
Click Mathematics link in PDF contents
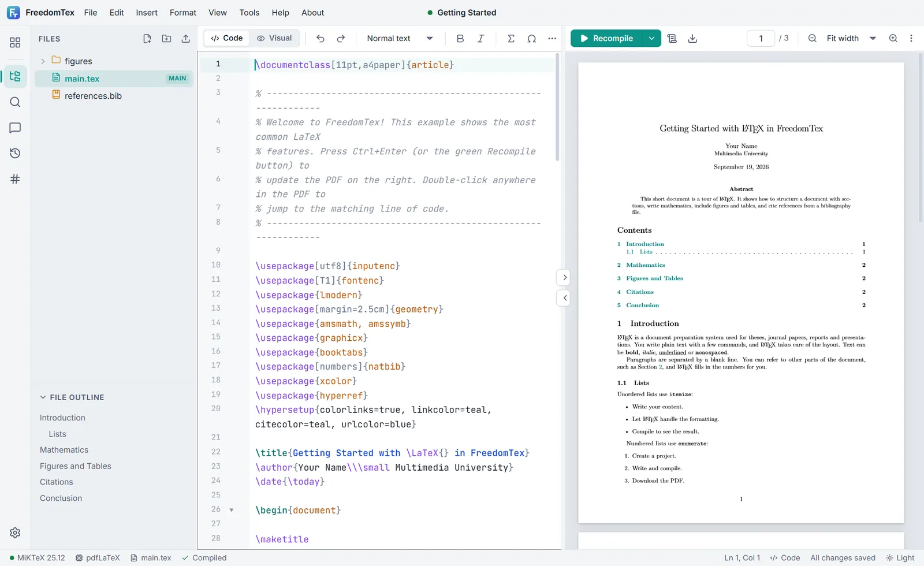click(x=646, y=265)
